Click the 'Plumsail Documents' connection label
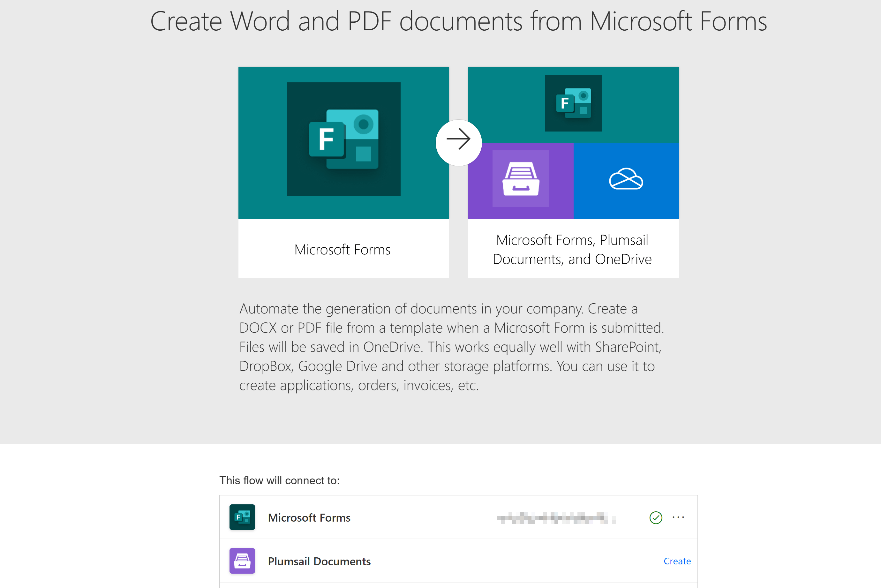This screenshot has width=881, height=588. 320,562
